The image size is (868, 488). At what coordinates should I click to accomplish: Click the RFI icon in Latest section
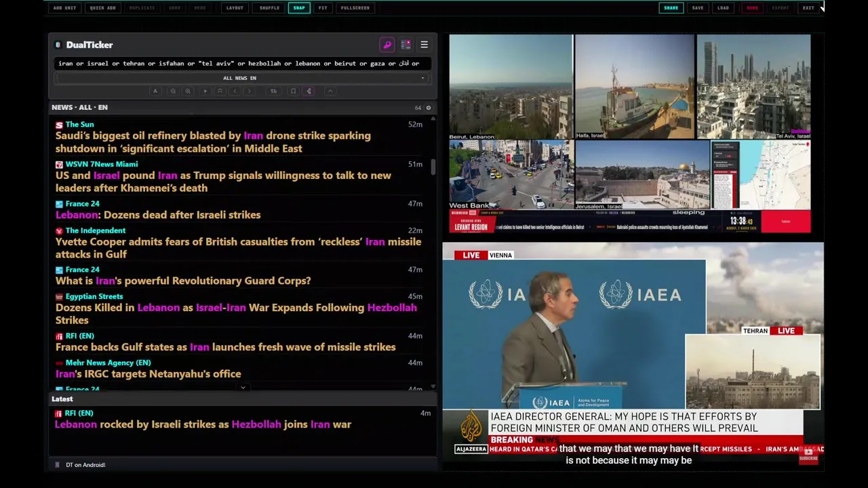coord(59,413)
